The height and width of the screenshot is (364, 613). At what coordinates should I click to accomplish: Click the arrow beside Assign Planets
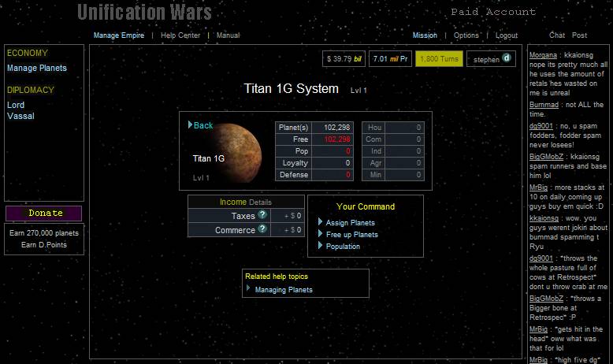point(321,222)
